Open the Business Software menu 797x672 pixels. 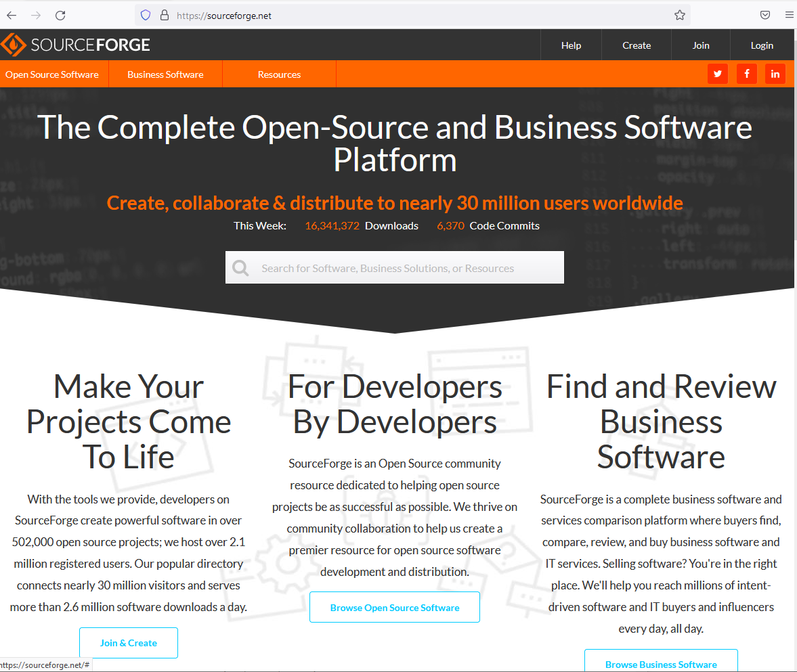click(165, 74)
